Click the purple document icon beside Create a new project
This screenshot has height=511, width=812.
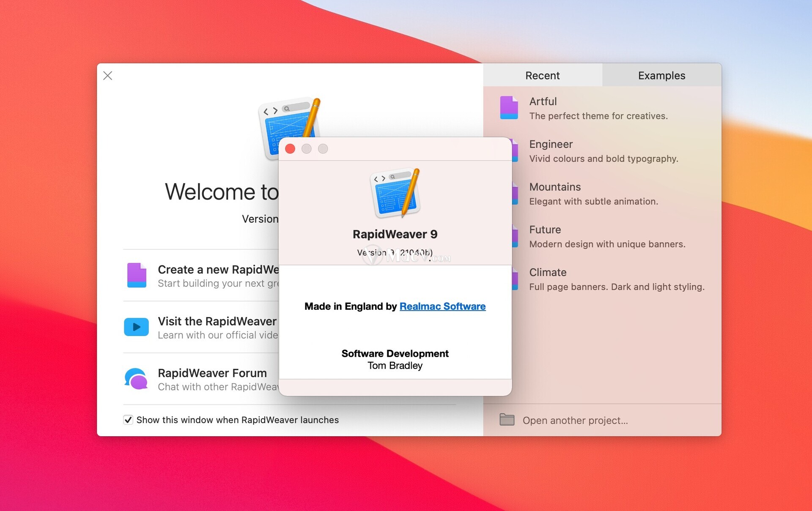point(137,275)
